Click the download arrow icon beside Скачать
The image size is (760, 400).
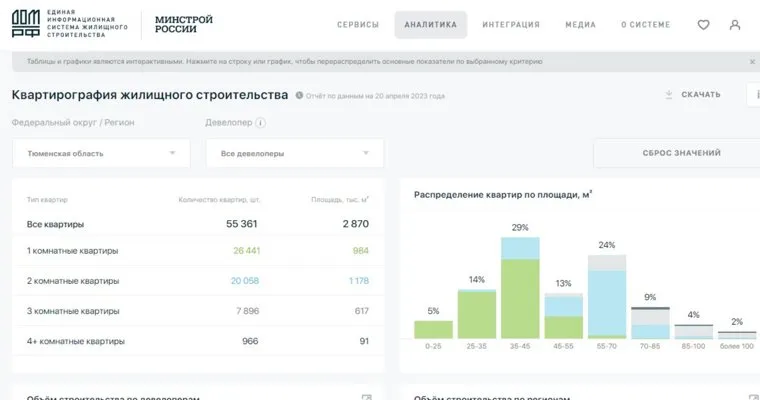[x=668, y=95]
